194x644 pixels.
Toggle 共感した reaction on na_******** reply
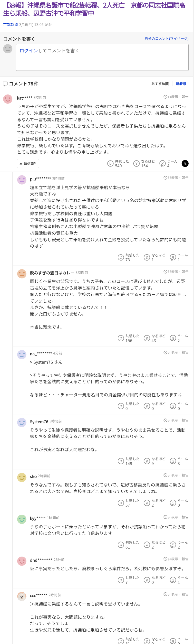coord(121,406)
